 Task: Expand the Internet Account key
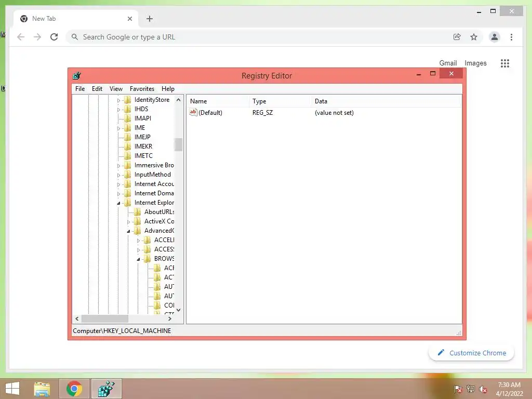pos(118,184)
